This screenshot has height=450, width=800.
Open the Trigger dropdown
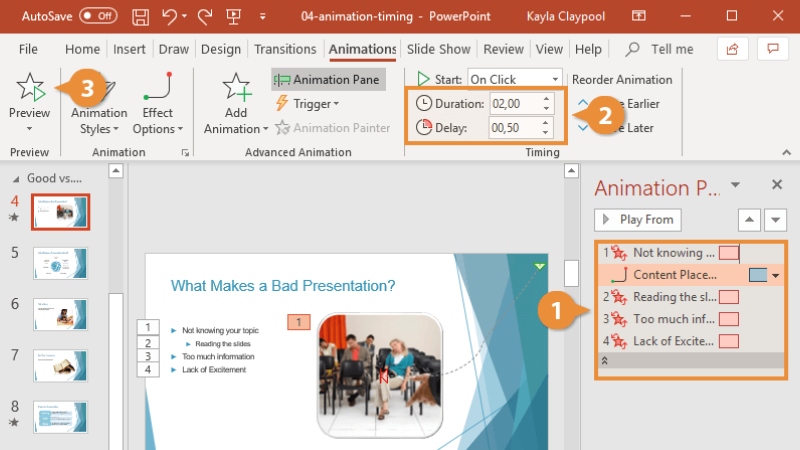pyautogui.click(x=308, y=104)
